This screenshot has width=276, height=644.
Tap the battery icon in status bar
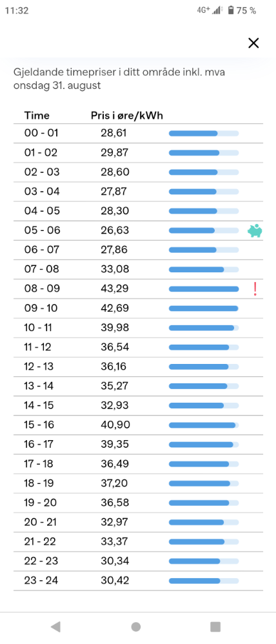pyautogui.click(x=231, y=10)
